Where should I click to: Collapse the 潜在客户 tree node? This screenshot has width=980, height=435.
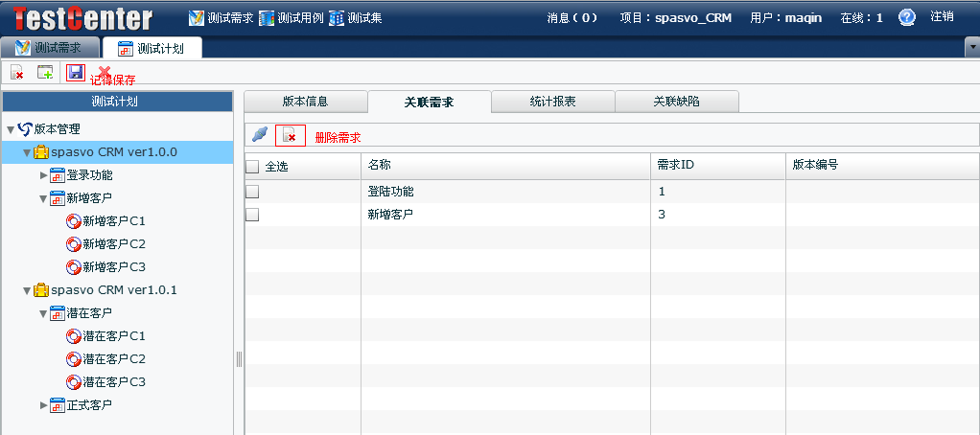[43, 313]
